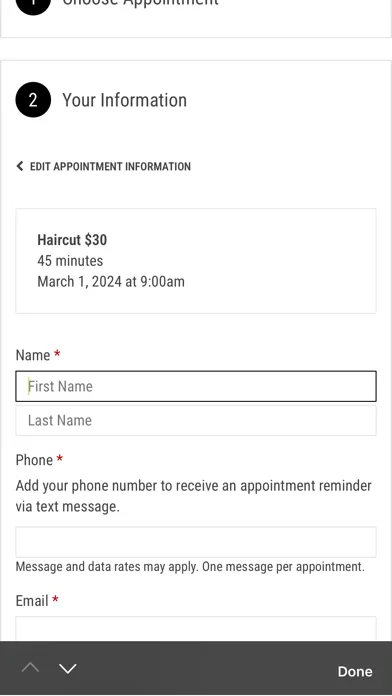The height and width of the screenshot is (696, 392).
Task: Select the March 1, 2024 at 9:00am text
Action: pos(111,282)
